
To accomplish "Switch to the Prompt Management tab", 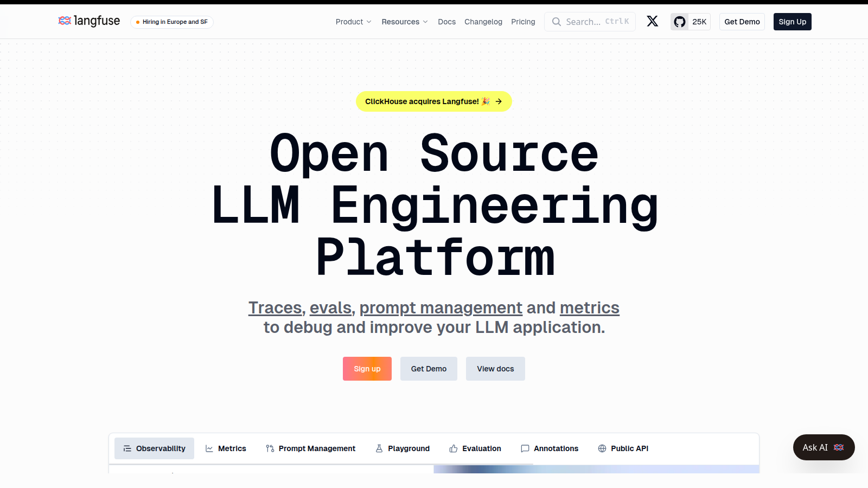I will click(310, 448).
